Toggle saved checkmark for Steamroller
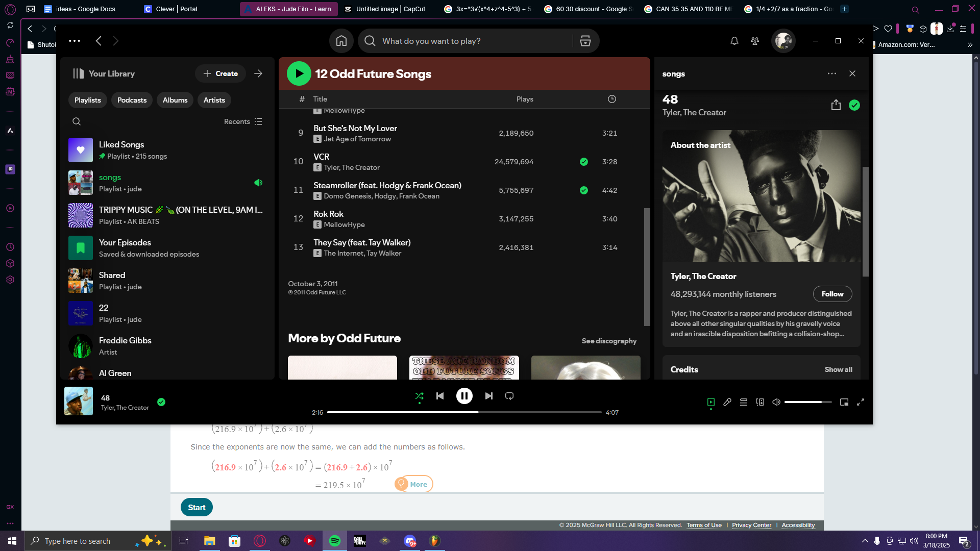980x551 pixels. pos(584,190)
